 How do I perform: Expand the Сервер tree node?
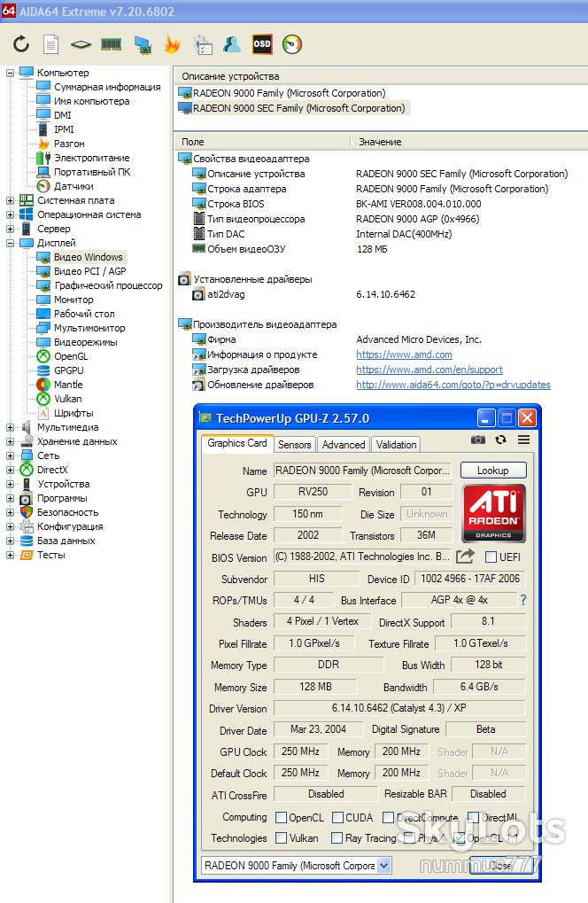tap(10, 229)
